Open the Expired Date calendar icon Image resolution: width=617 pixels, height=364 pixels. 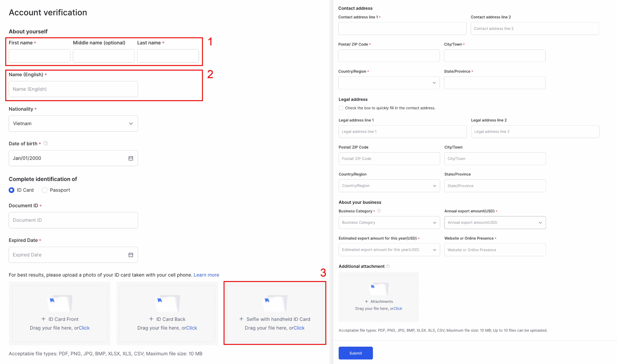pyautogui.click(x=131, y=255)
